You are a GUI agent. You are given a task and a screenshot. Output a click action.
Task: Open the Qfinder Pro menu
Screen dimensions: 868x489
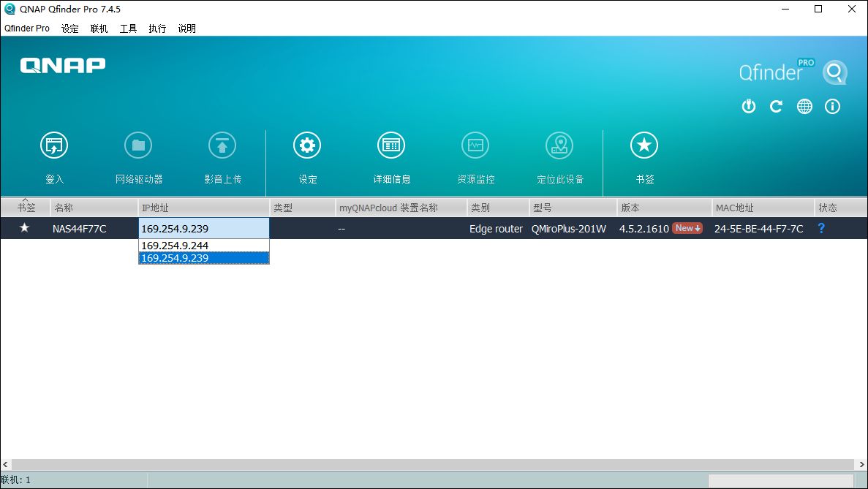(27, 29)
